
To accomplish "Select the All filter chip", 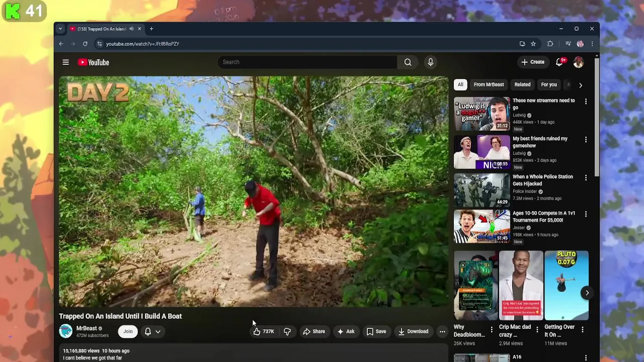I will point(460,84).
